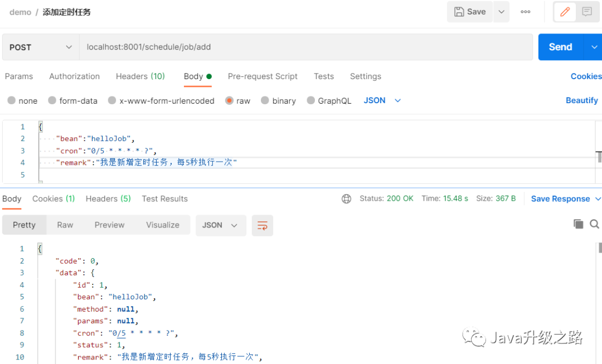Click the Beautify link

[x=581, y=100]
